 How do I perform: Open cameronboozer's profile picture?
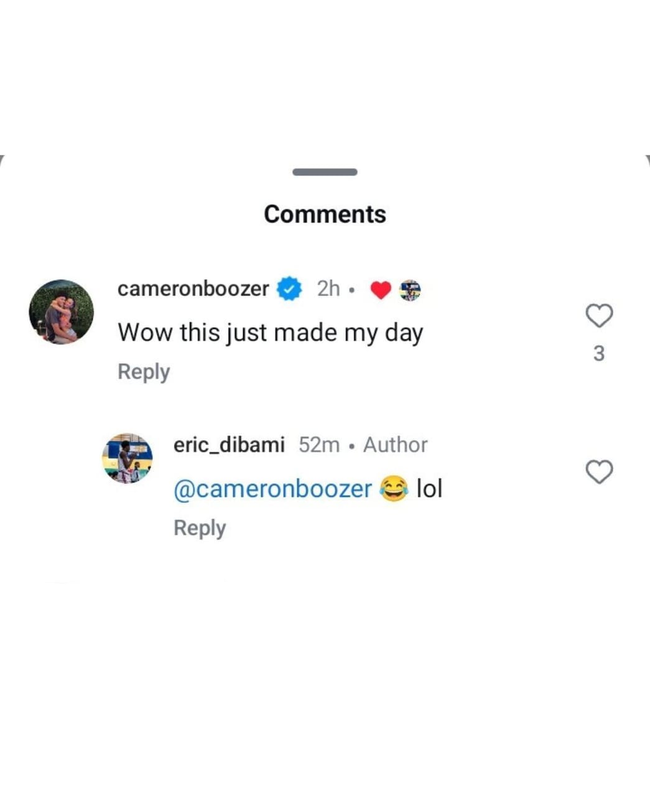(x=61, y=312)
